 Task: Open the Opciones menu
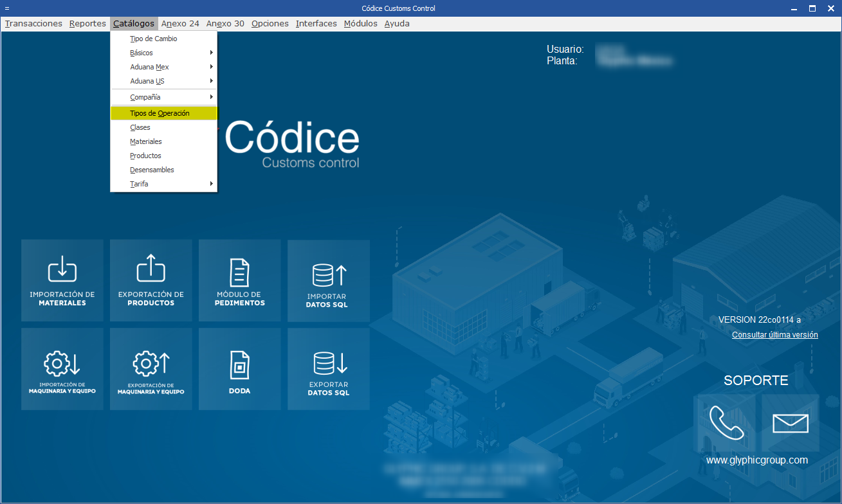[x=270, y=24]
